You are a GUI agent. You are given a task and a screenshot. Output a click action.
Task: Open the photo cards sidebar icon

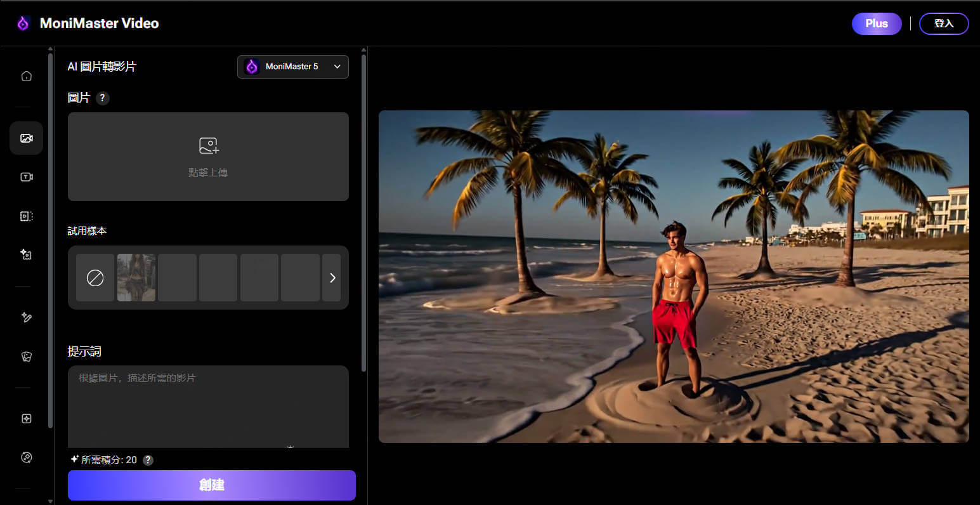(27, 357)
